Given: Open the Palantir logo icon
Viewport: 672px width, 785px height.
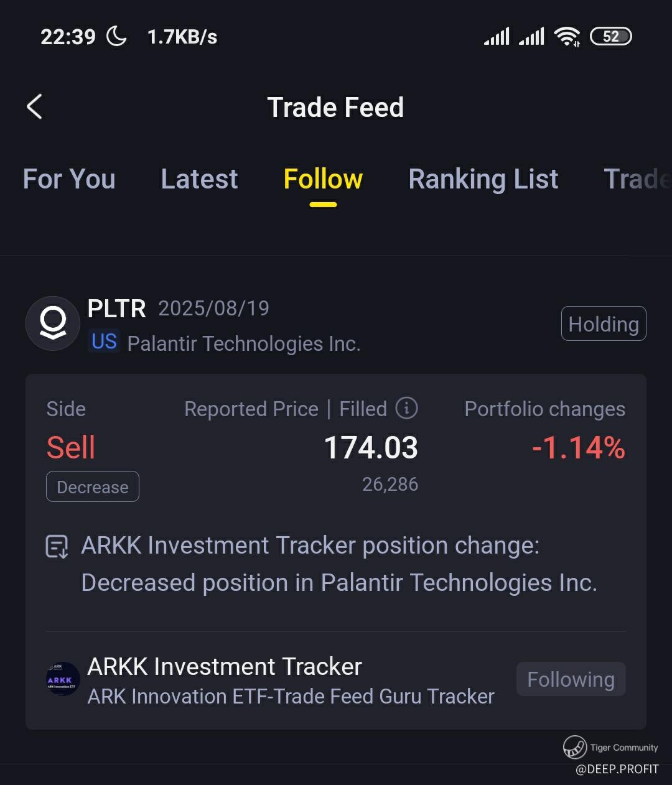Looking at the screenshot, I should [53, 323].
